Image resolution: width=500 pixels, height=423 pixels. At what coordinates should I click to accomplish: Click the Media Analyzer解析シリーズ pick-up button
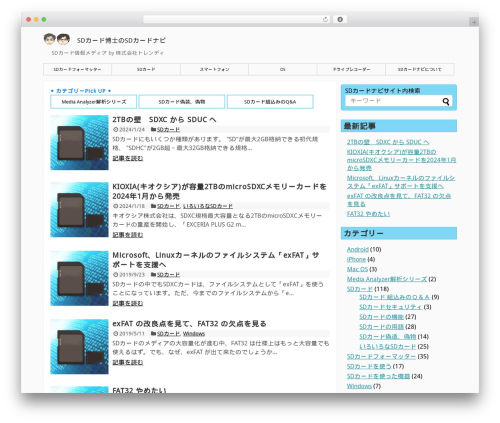pyautogui.click(x=94, y=102)
